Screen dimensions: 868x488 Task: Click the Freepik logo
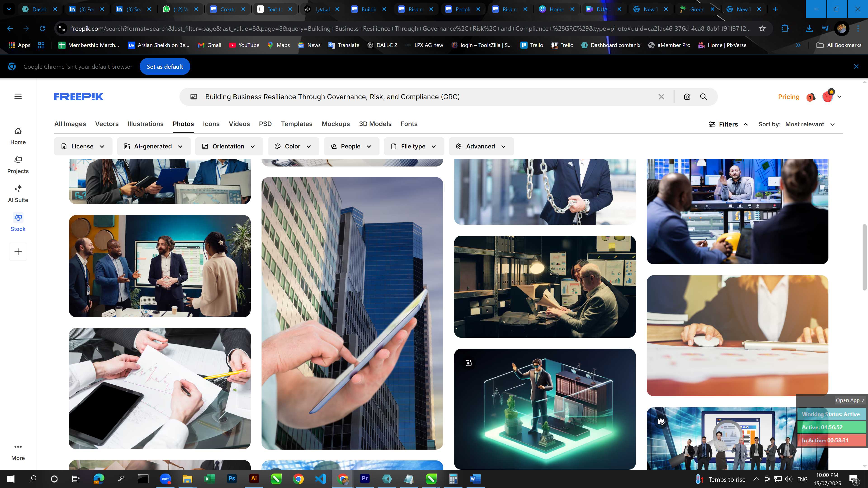tap(78, 97)
